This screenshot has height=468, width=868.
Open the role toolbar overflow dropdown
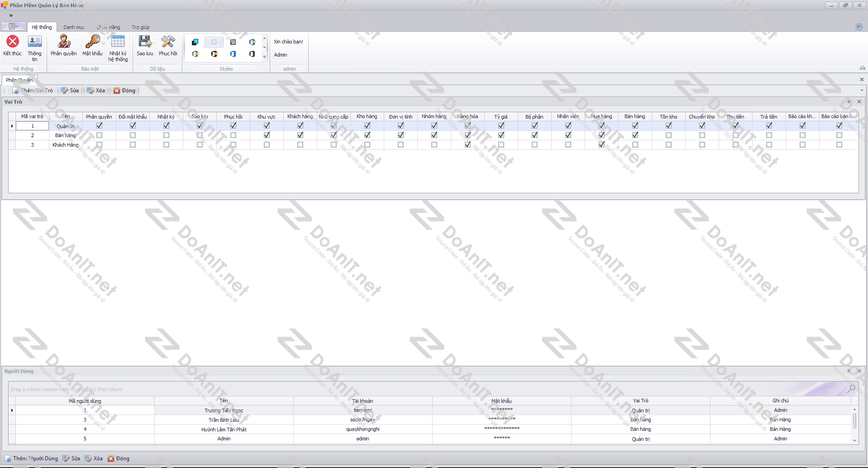click(x=862, y=91)
